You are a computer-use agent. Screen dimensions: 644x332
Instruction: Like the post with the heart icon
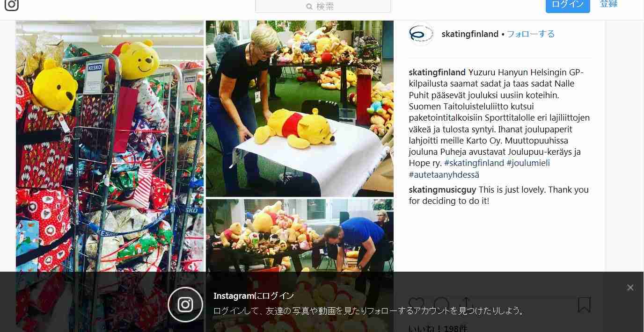tap(417, 304)
